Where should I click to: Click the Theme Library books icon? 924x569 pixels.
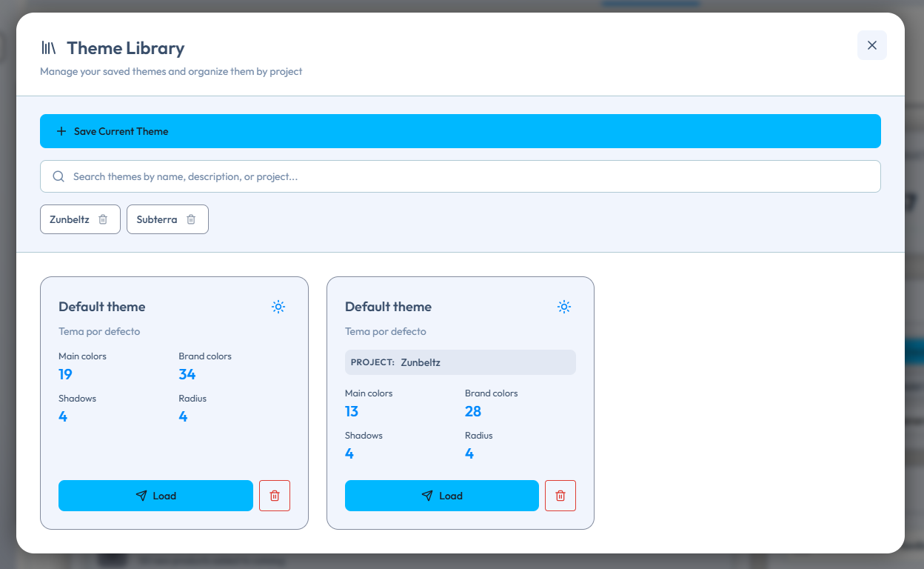coord(48,48)
